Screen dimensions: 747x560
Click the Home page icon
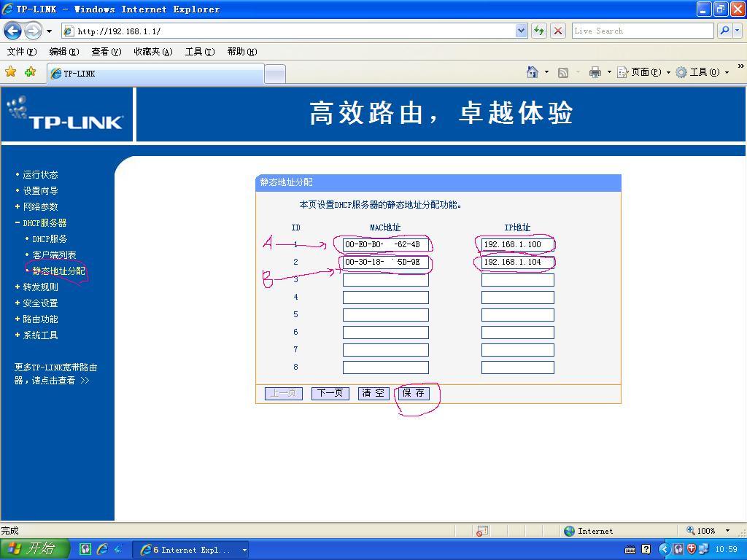[x=532, y=72]
